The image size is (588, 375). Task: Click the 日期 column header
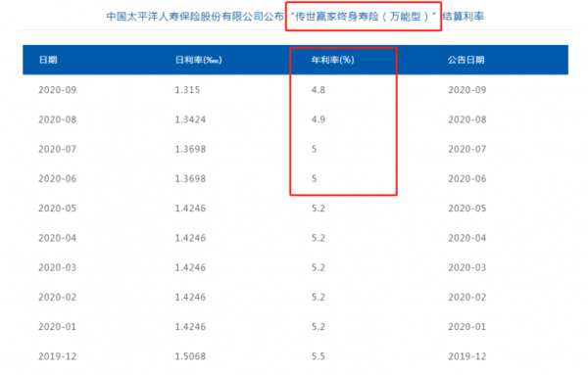(48, 60)
